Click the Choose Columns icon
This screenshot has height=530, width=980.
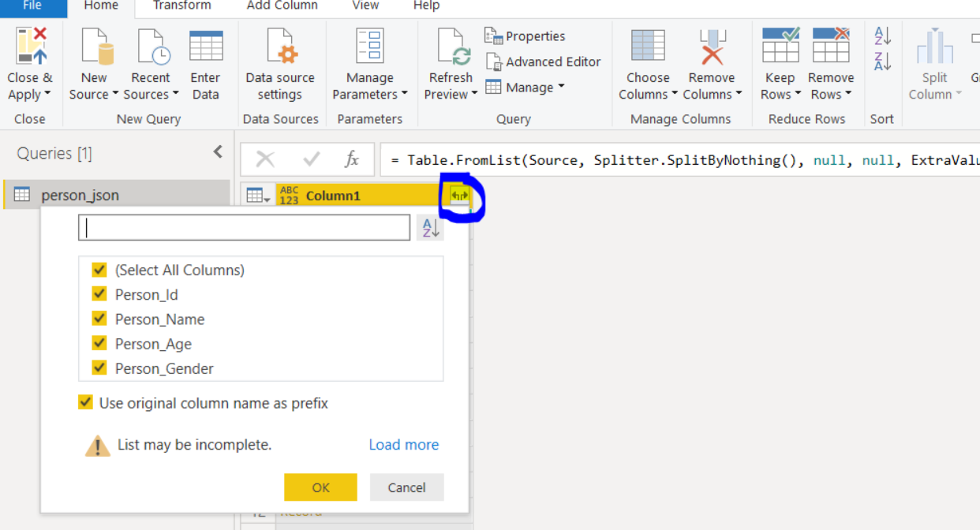[x=648, y=46]
